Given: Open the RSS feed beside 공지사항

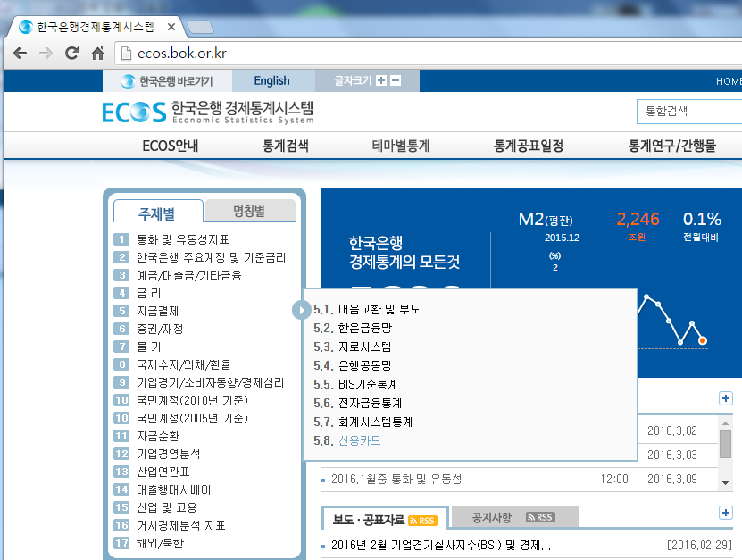Looking at the screenshot, I should click(x=540, y=517).
